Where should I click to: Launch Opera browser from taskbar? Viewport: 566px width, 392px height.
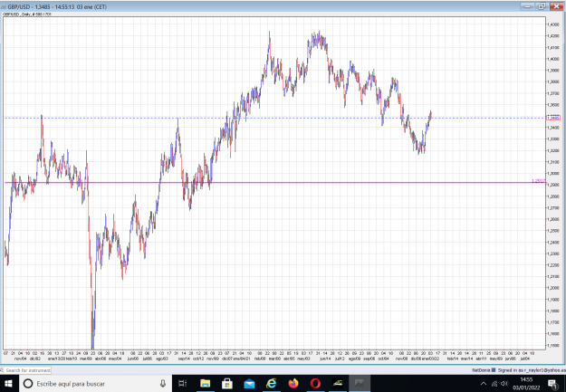tap(315, 383)
